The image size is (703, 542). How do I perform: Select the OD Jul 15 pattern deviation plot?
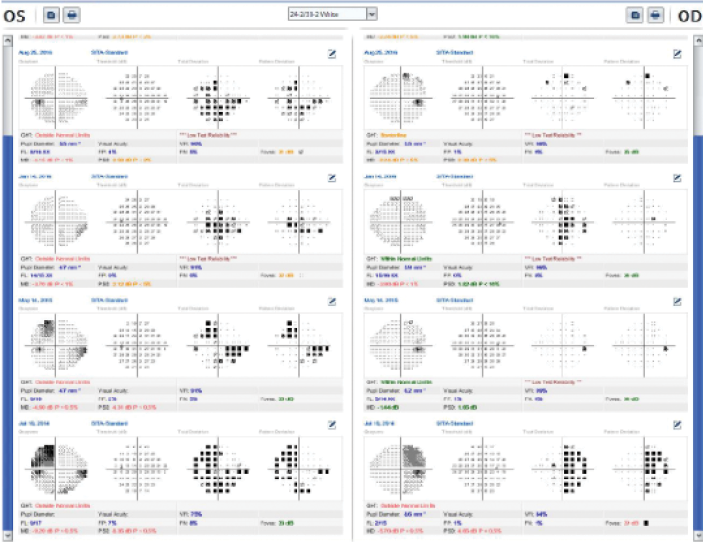[644, 468]
